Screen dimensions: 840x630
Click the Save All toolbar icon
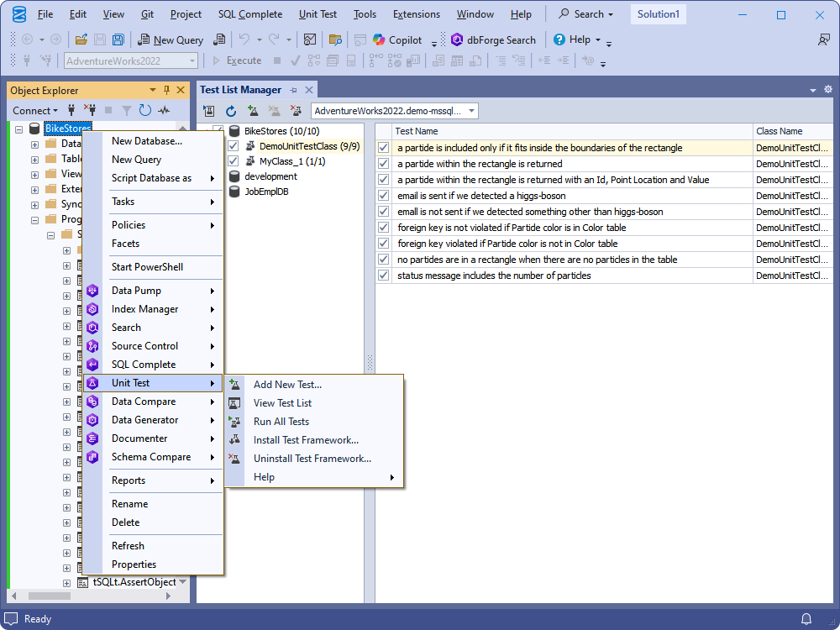118,39
